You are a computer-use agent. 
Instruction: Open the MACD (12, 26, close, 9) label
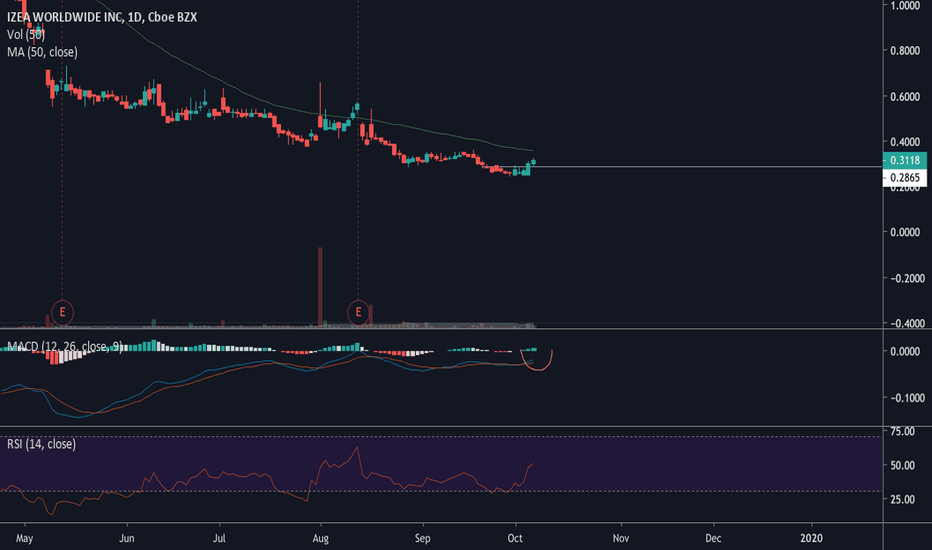65,346
